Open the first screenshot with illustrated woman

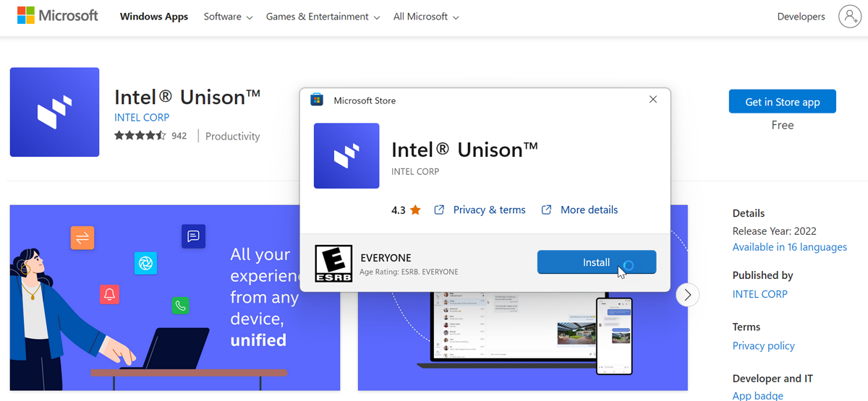[175, 298]
